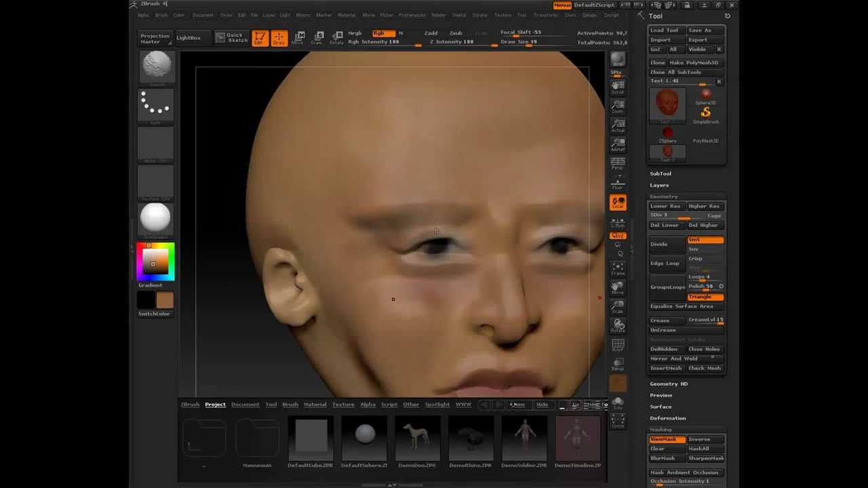Pick a color in the color picker
The width and height of the screenshot is (868, 488).
[x=155, y=262]
